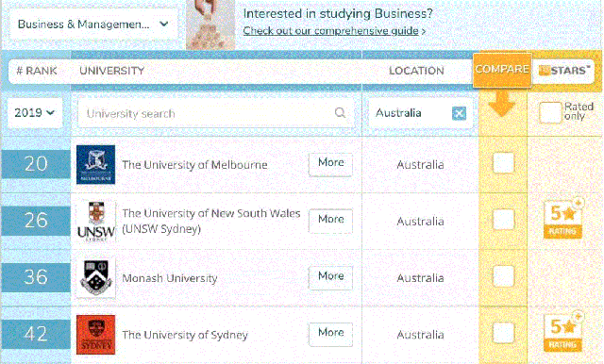Click the UNSW Sydney crest logo

click(x=96, y=222)
